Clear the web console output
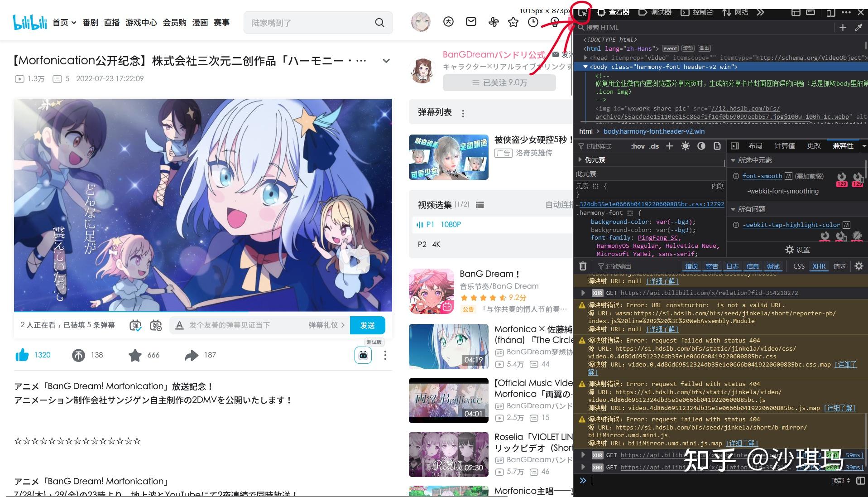The height and width of the screenshot is (497, 868). (583, 266)
